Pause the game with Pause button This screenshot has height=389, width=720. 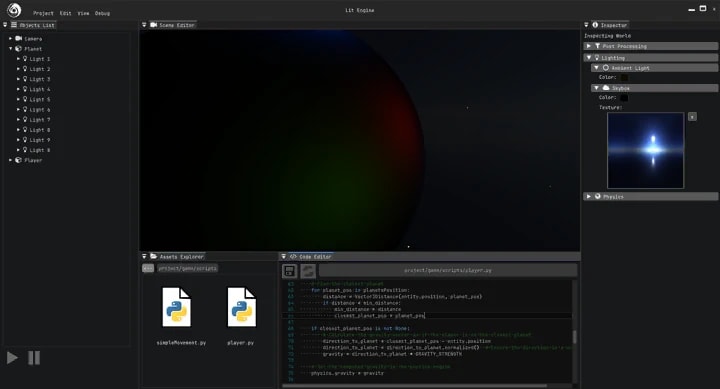pyautogui.click(x=34, y=358)
